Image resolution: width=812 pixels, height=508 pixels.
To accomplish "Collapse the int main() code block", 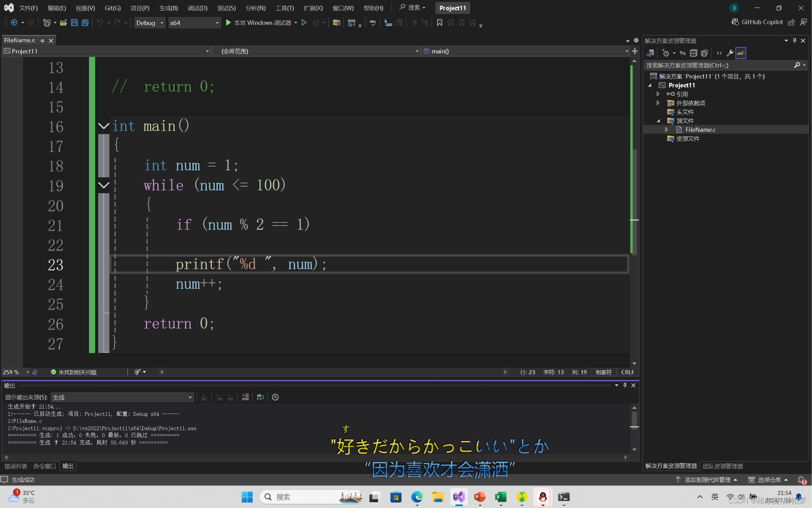I will point(104,126).
